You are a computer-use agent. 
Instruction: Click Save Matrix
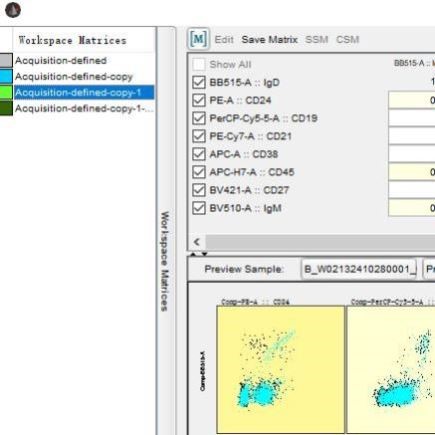click(269, 40)
